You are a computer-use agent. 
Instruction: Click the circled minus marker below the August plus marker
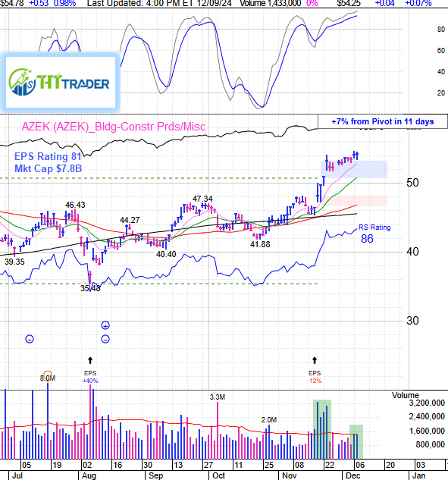click(105, 339)
